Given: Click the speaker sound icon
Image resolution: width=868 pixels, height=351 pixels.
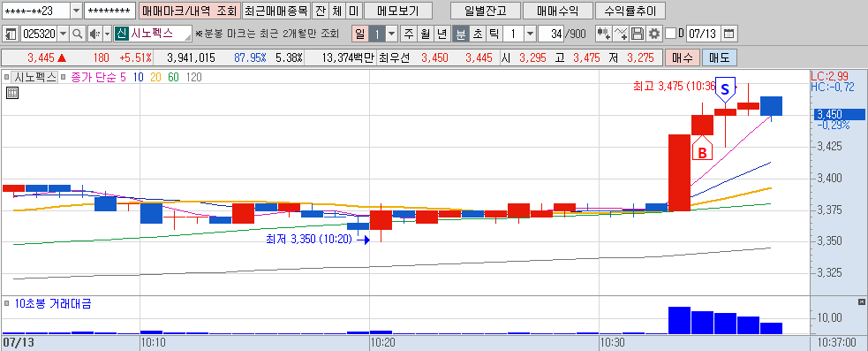Looking at the screenshot, I should pyautogui.click(x=94, y=34).
